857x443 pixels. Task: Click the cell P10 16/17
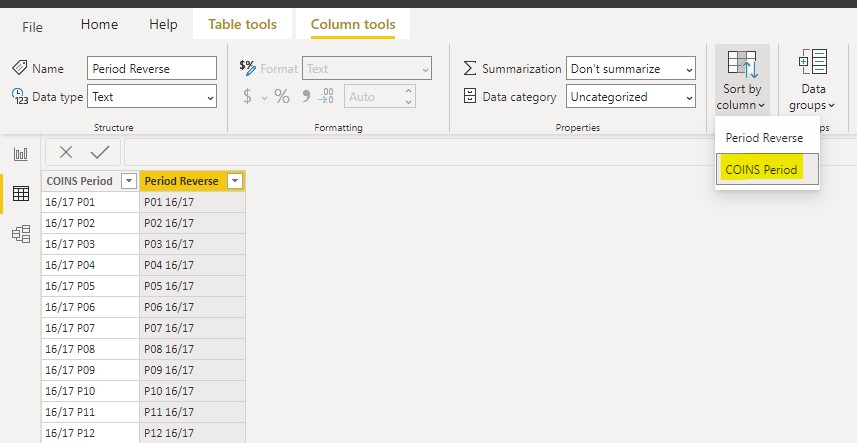coord(192,391)
